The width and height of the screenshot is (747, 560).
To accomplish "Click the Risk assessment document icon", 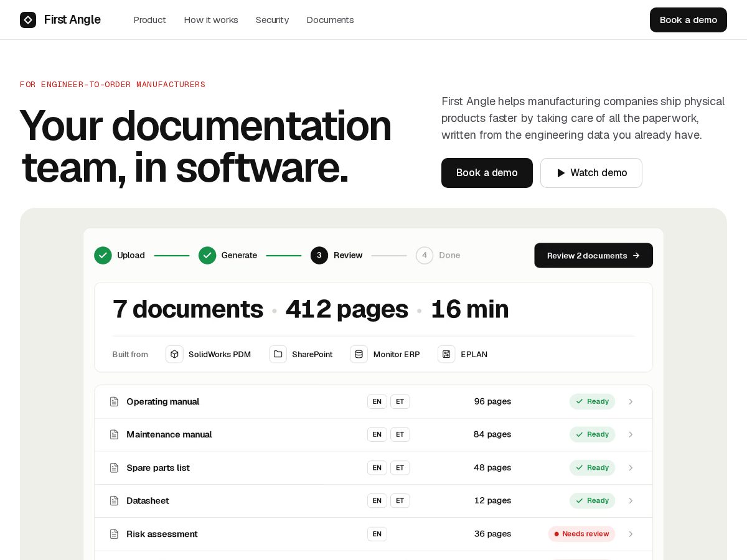I will point(114,534).
